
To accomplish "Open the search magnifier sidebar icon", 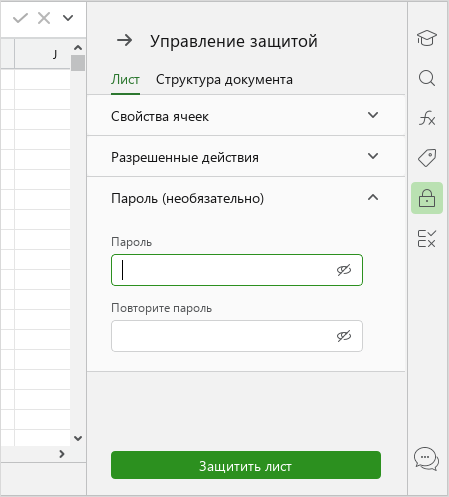I will point(427,78).
